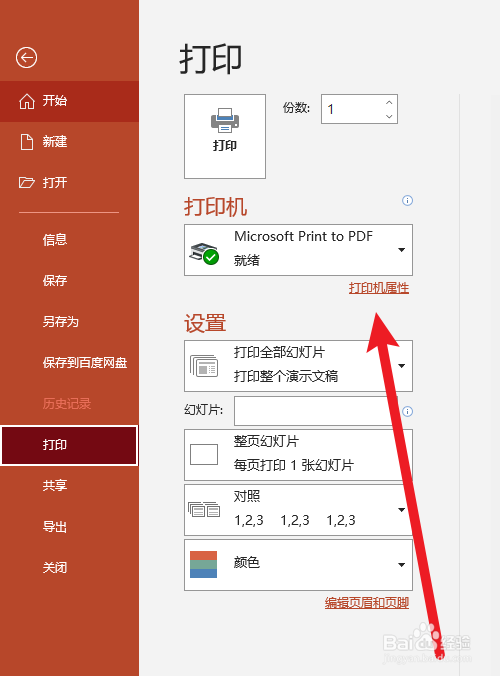500x676 pixels.
Task: Open the 导出 sidebar page
Action: tap(69, 526)
